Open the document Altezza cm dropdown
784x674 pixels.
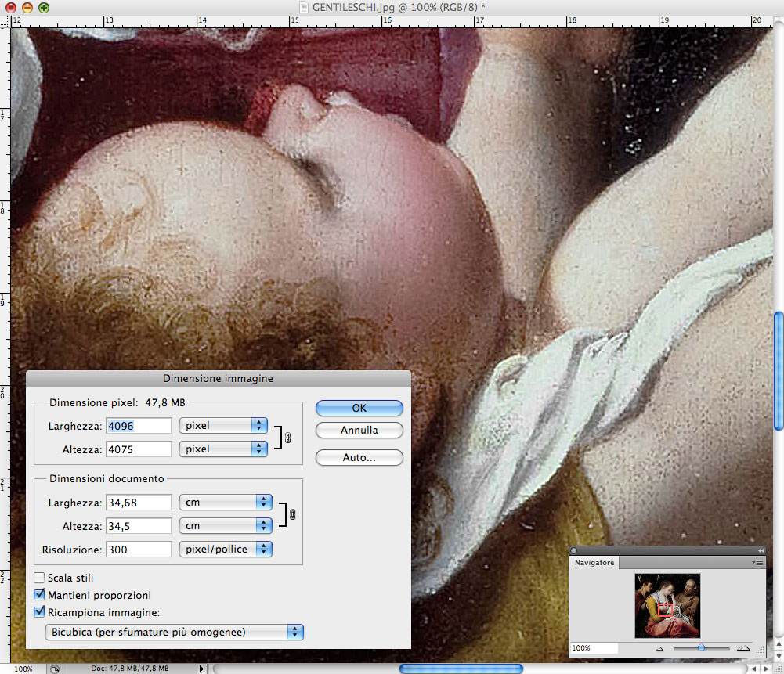(x=226, y=525)
